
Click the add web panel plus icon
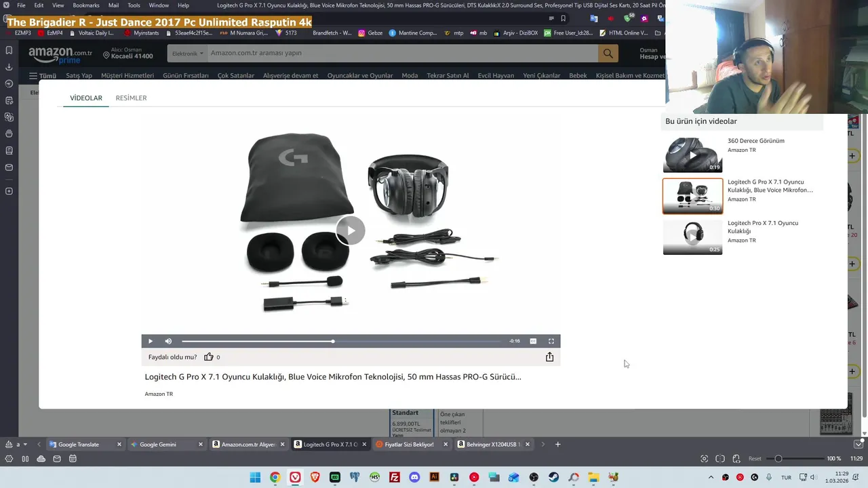9,191
